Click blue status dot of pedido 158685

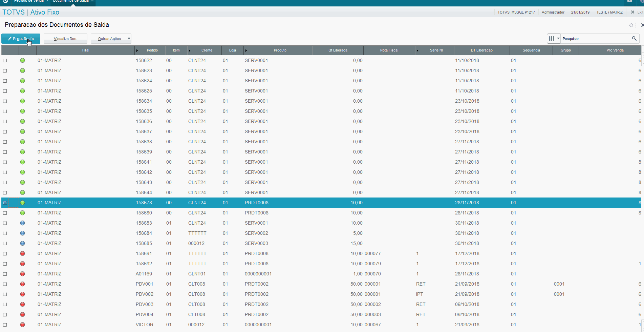click(x=22, y=243)
